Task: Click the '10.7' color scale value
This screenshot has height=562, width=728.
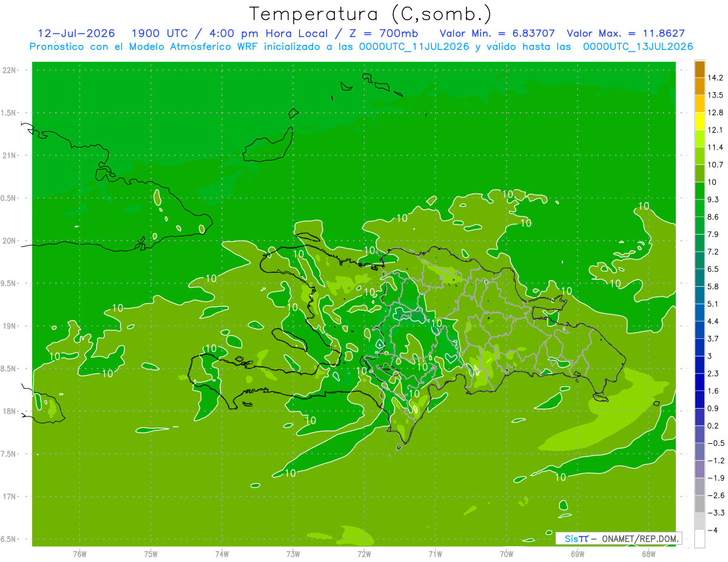Action: [715, 165]
